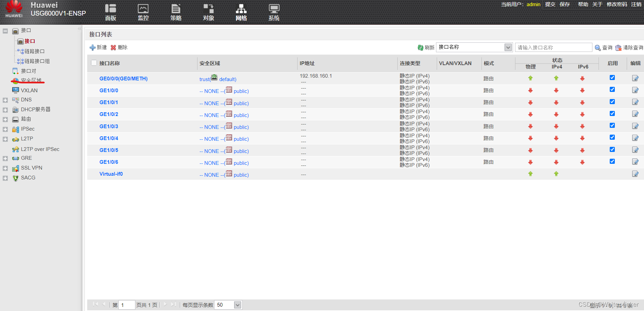Click the Huawei logo
The height and width of the screenshot is (311, 644).
[x=14, y=9]
